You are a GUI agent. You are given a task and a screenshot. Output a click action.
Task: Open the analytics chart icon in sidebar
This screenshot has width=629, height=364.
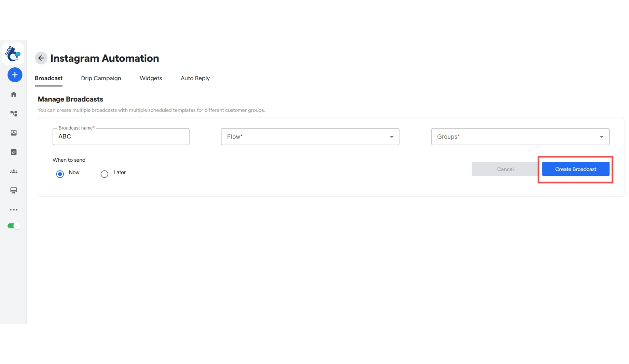pyautogui.click(x=13, y=152)
